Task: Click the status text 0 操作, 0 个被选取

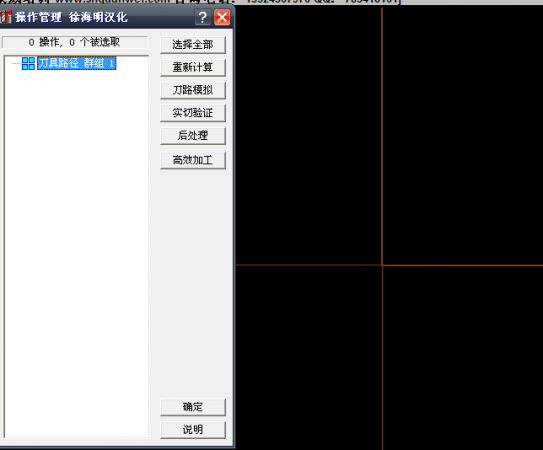Action: point(75,42)
